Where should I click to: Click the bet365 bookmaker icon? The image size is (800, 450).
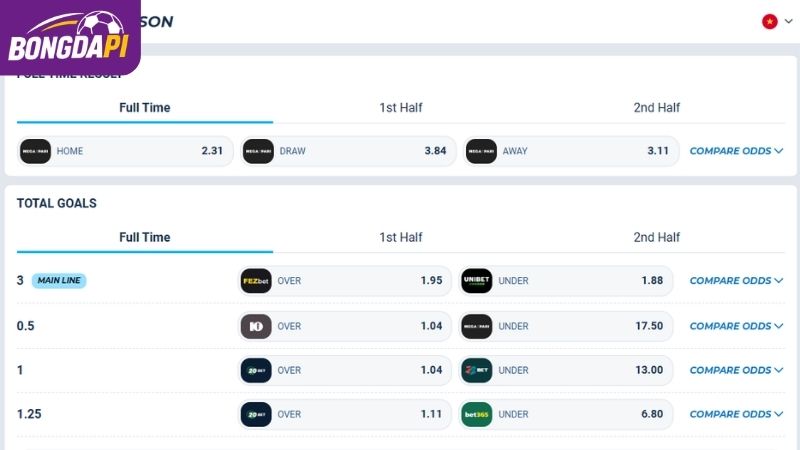pyautogui.click(x=477, y=414)
